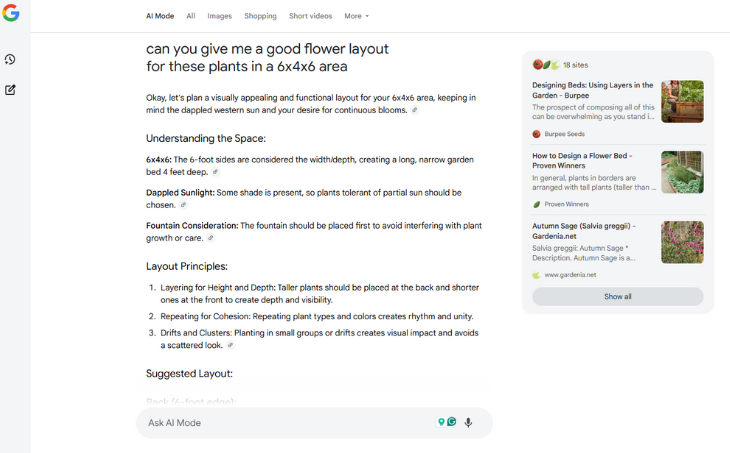730x453 pixels.
Task: Click the Show all sites button
Action: (617, 297)
